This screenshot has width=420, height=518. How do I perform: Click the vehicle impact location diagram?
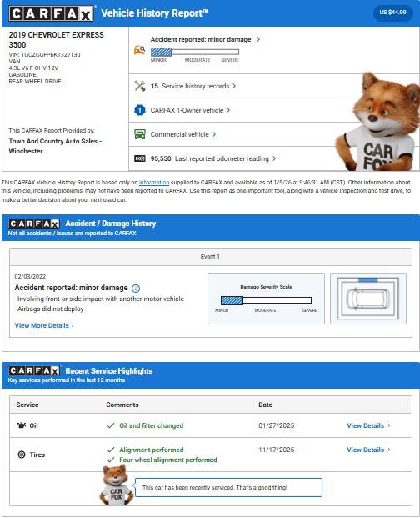tap(368, 299)
